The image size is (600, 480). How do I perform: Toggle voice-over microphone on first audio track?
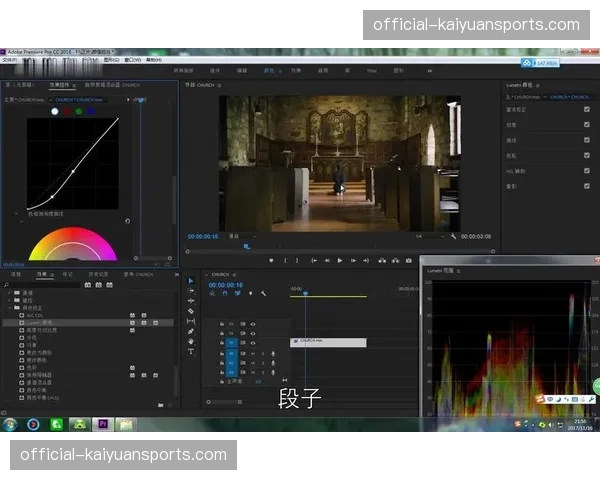pos(273,353)
